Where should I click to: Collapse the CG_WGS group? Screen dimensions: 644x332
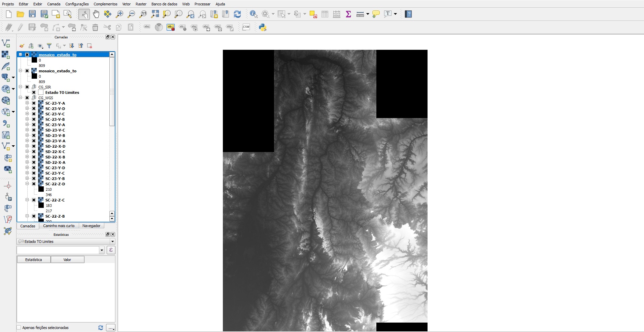point(21,98)
